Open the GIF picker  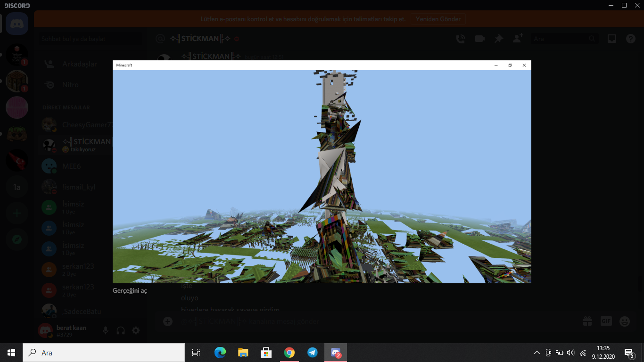click(x=606, y=321)
